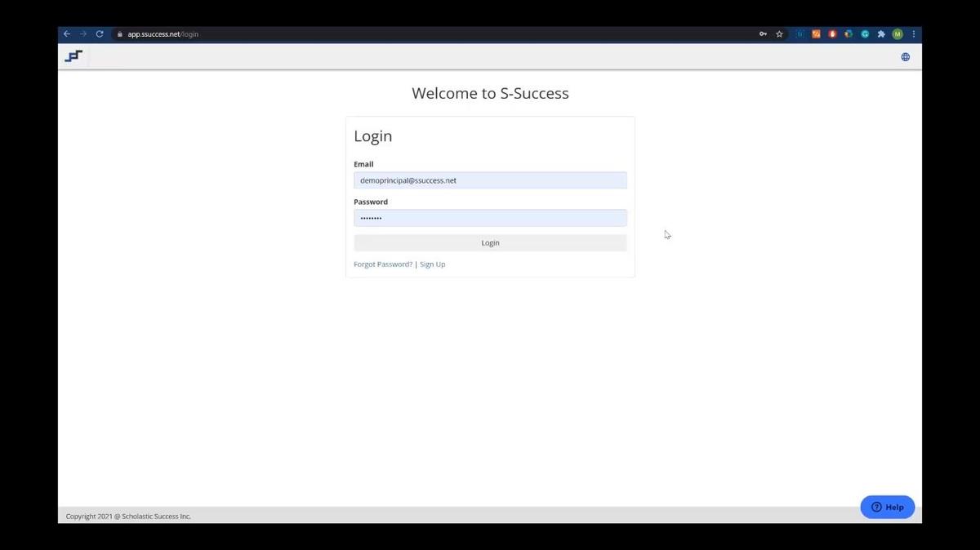Open the language globe icon

(905, 57)
